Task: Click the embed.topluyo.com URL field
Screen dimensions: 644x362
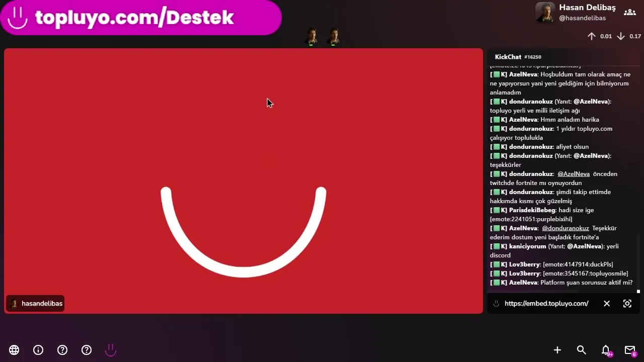Action: 546,304
